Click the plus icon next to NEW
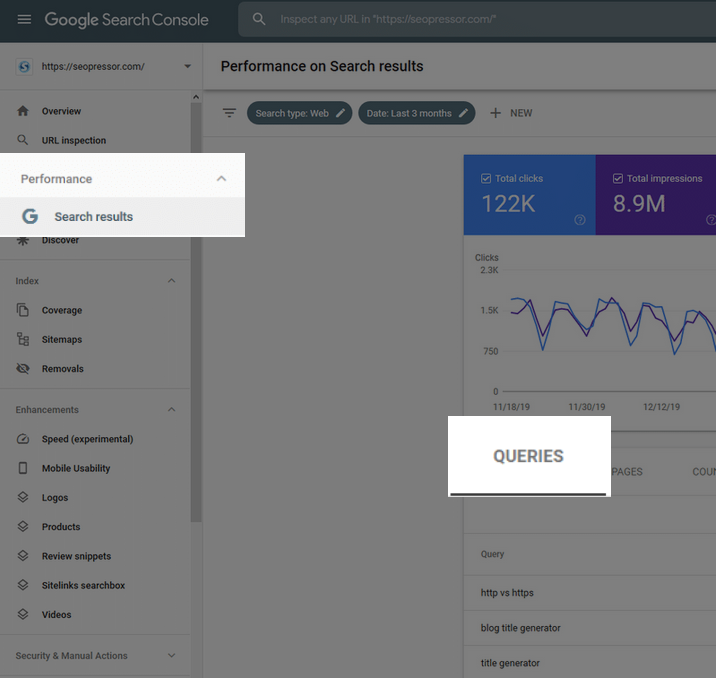Image resolution: width=716 pixels, height=678 pixels. pos(495,113)
